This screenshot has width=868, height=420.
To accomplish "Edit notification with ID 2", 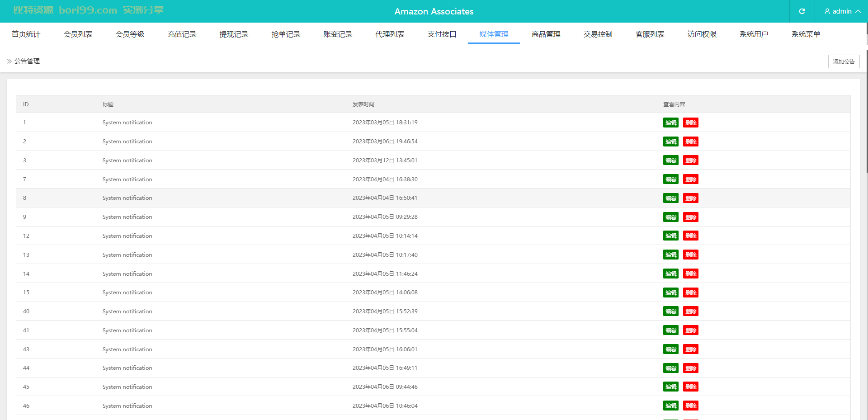I will point(671,142).
